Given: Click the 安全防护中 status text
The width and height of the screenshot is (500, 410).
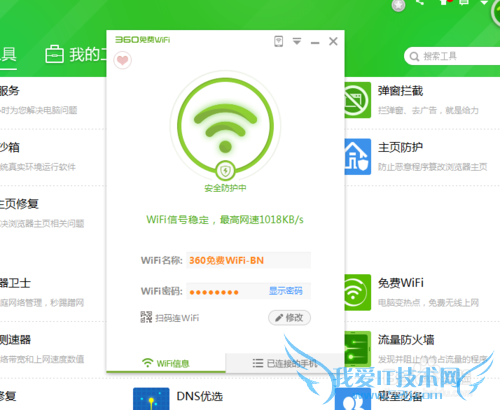Looking at the screenshot, I should 225,188.
